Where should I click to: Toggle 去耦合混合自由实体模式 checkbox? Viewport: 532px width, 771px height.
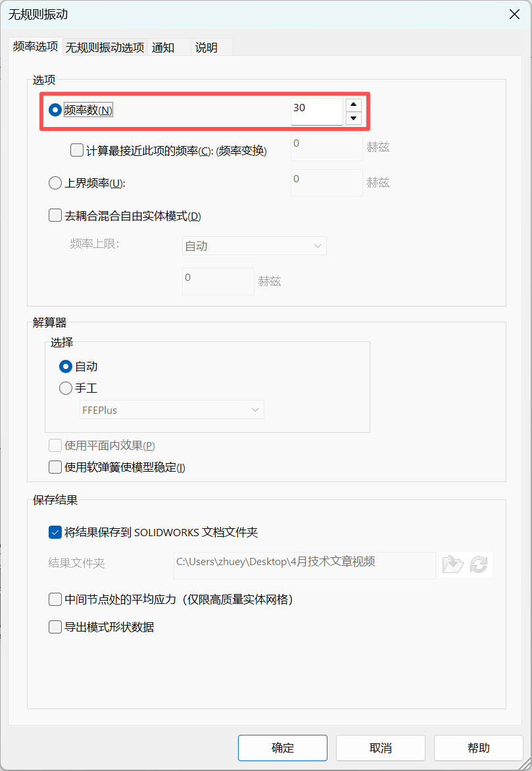55,215
